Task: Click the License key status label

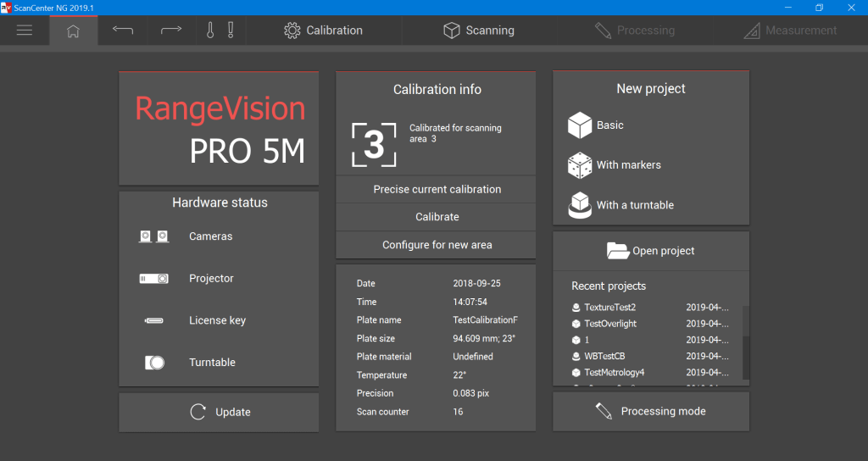Action: coord(217,320)
